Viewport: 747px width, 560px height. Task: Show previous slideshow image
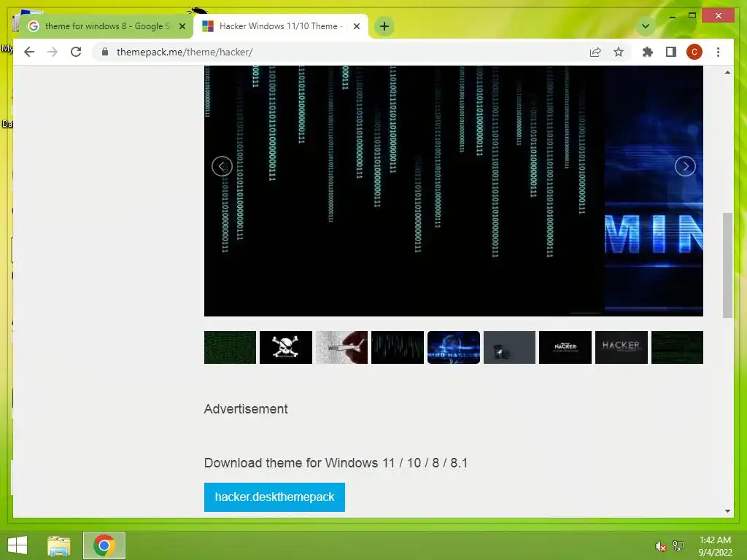coord(222,166)
